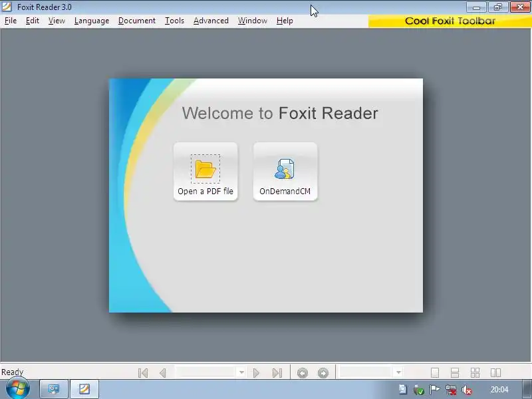
Task: Click the Open a PDF file button
Action: pos(205,172)
